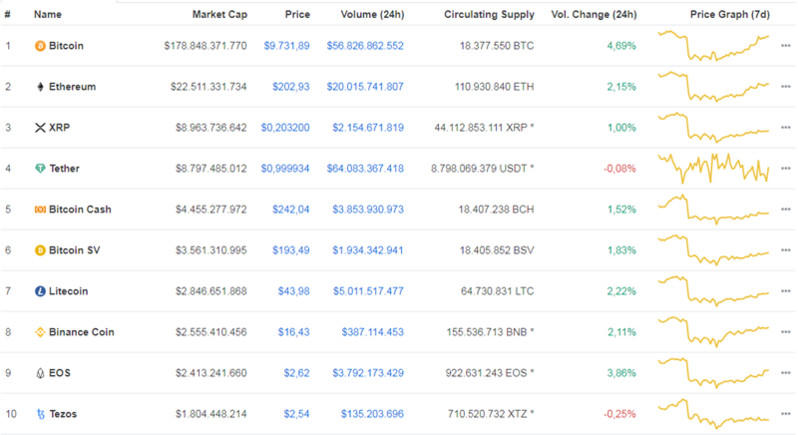Click the Ethereum diamond icon
The width and height of the screenshot is (798, 435).
pyautogui.click(x=40, y=87)
